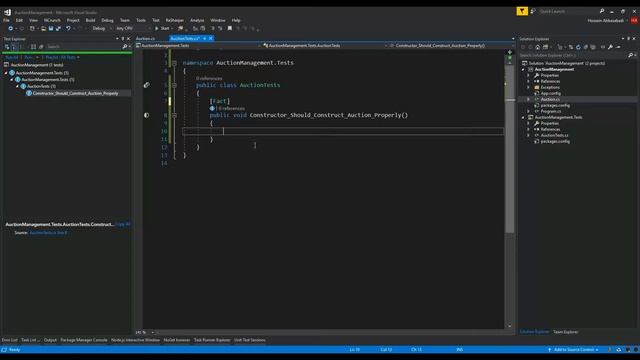Click the Run All link in Test Explorer
Viewport: 640px width, 360px height.
[11, 58]
